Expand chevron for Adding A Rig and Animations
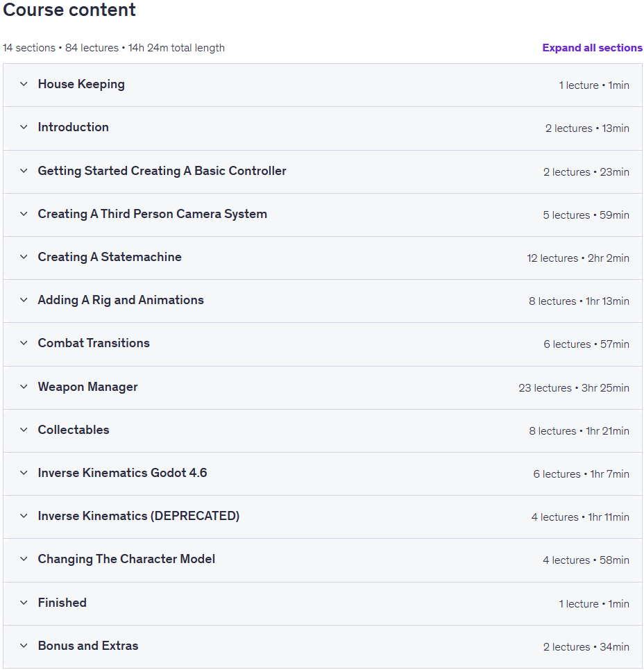The height and width of the screenshot is (670, 644). tap(24, 301)
